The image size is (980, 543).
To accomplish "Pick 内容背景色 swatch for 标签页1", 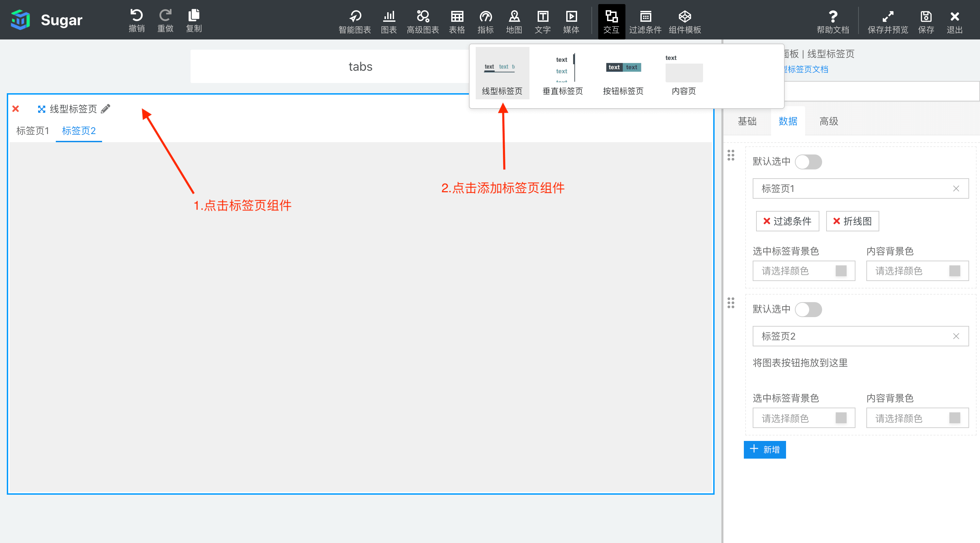I will click(954, 271).
